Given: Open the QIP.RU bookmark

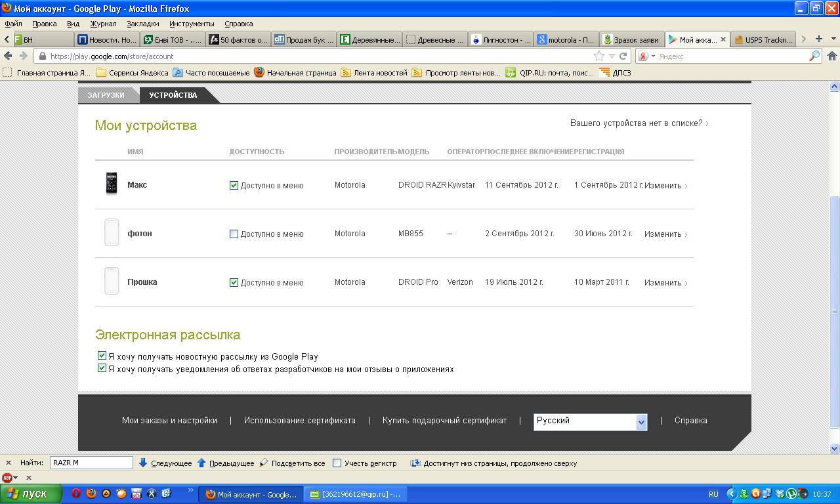Looking at the screenshot, I should click(550, 73).
